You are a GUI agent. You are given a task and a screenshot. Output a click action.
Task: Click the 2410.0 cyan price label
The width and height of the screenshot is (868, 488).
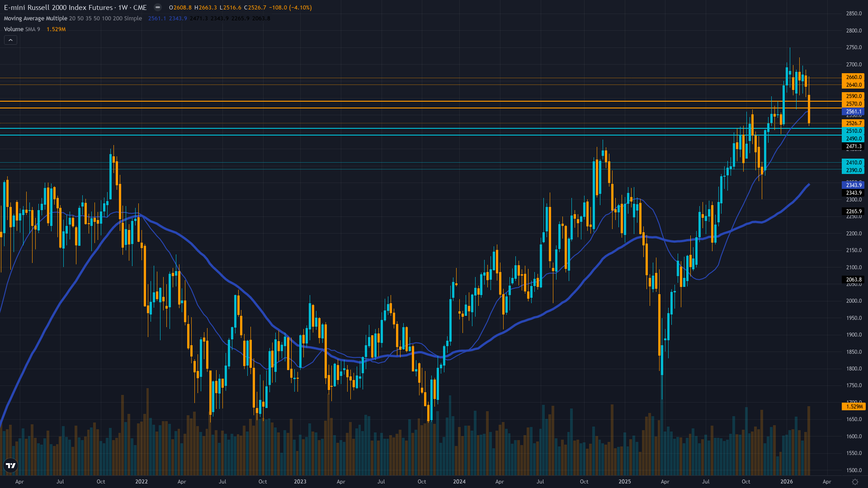click(854, 163)
